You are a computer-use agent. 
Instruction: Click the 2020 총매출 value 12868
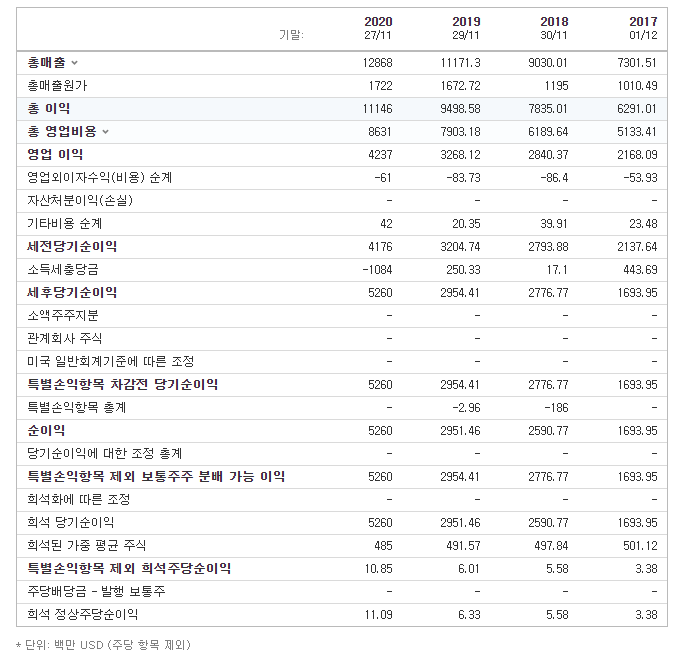pyautogui.click(x=377, y=63)
